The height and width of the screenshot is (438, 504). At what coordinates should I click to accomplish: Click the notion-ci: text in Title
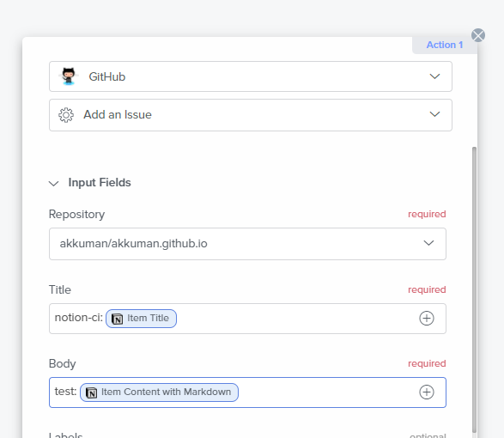(x=79, y=318)
